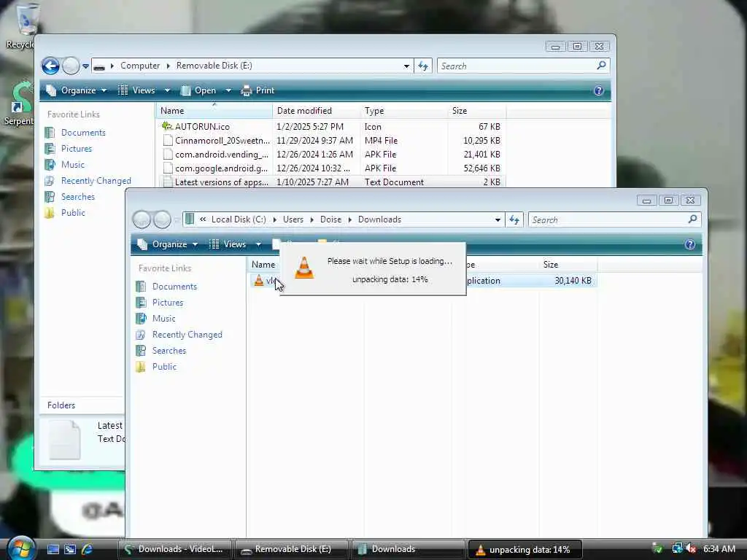Select the vlc installer file icon

pos(259,281)
